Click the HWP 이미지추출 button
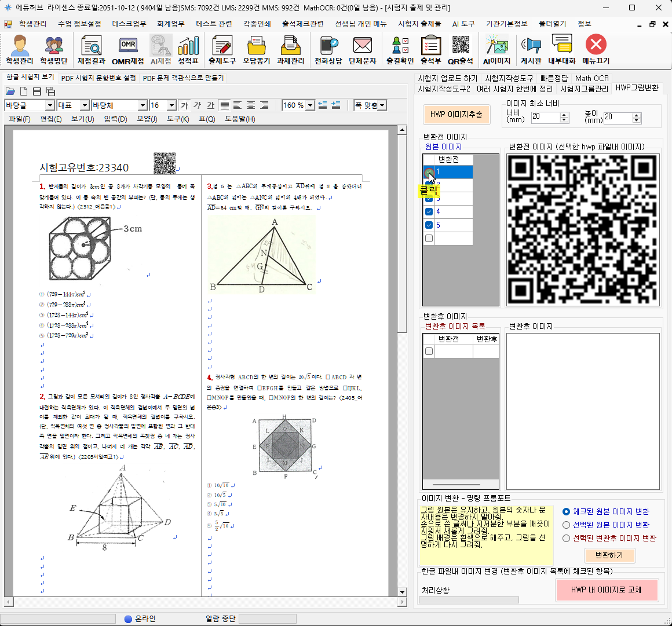Screen dimensions: 672x626 point(456,115)
